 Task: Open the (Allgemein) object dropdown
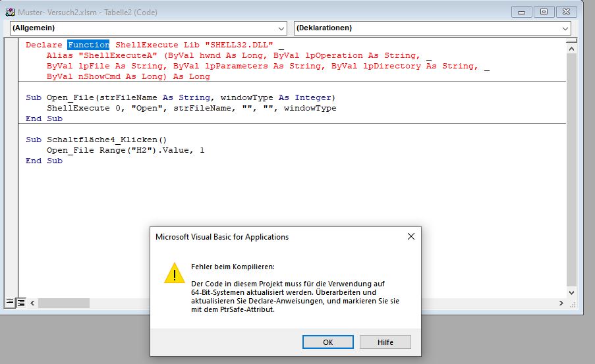pos(281,28)
